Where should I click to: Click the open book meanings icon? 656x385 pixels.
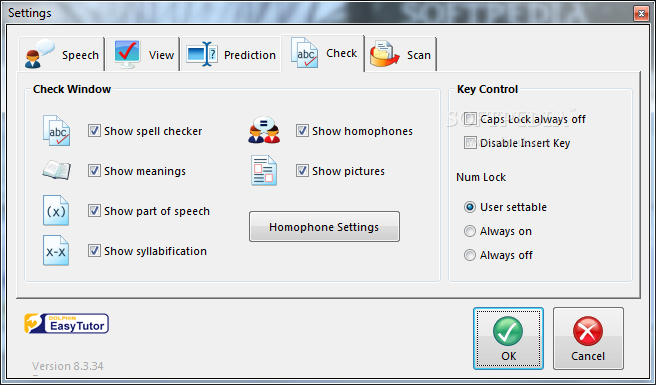(x=56, y=170)
